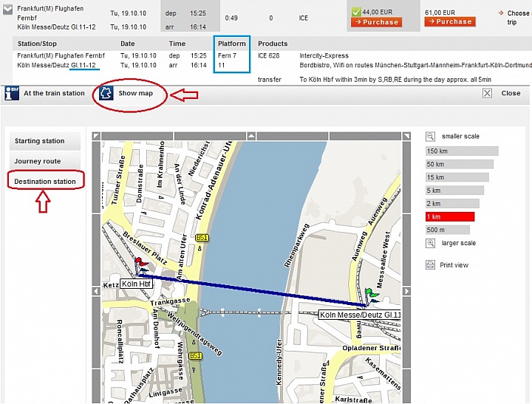Screen dimensions: 532x404
Task: Click the Print view printer icon
Action: tap(430, 265)
